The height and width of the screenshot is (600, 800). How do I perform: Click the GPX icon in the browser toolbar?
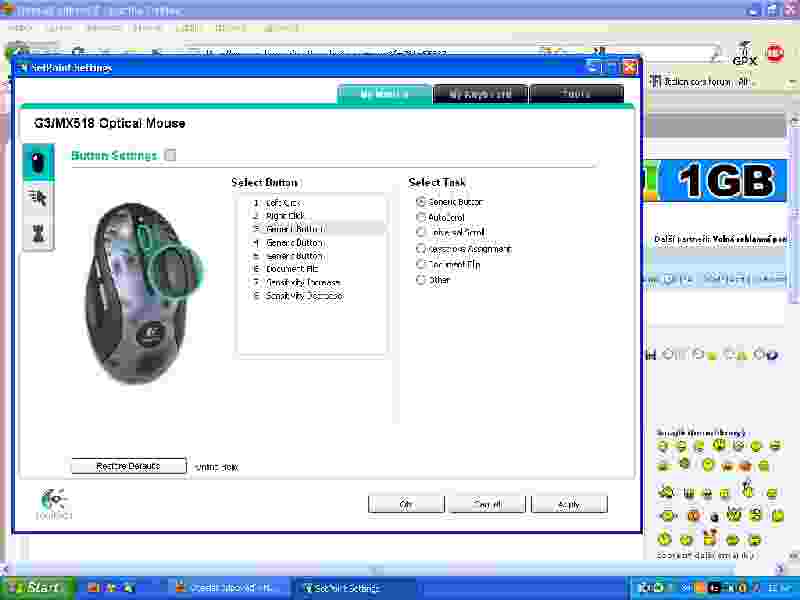744,54
